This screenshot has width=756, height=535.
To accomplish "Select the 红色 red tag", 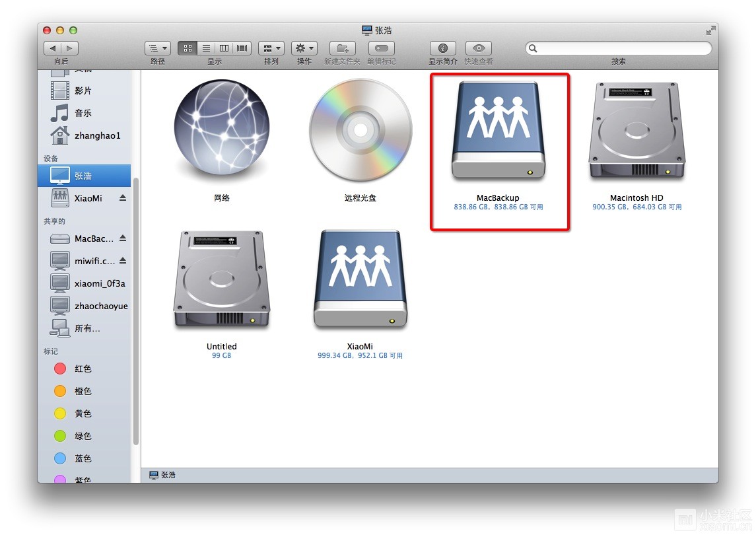I will click(x=83, y=369).
